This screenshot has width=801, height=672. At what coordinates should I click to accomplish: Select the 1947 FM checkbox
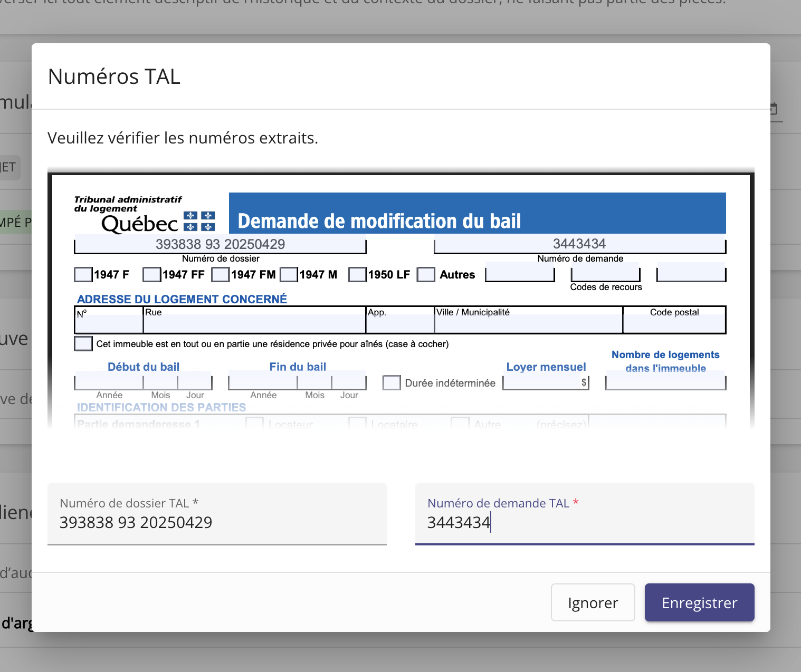coord(221,275)
